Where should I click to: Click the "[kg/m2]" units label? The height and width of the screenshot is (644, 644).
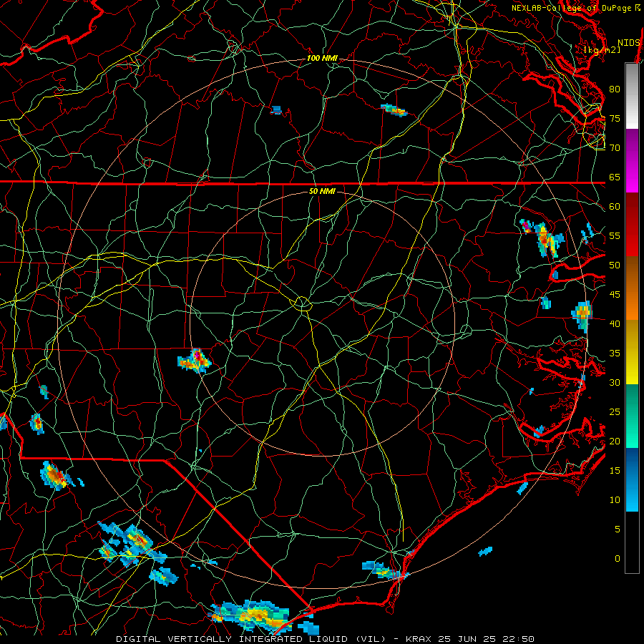(x=602, y=50)
